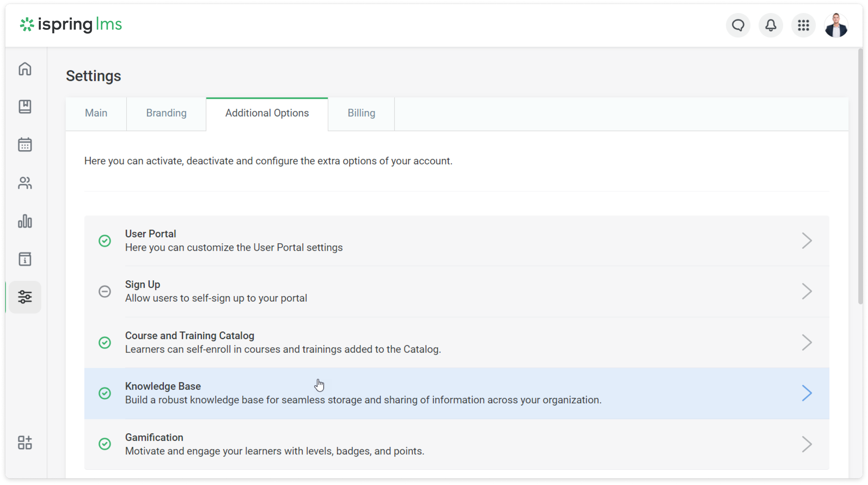
Task: Open the reports bar chart icon
Action: tap(25, 221)
